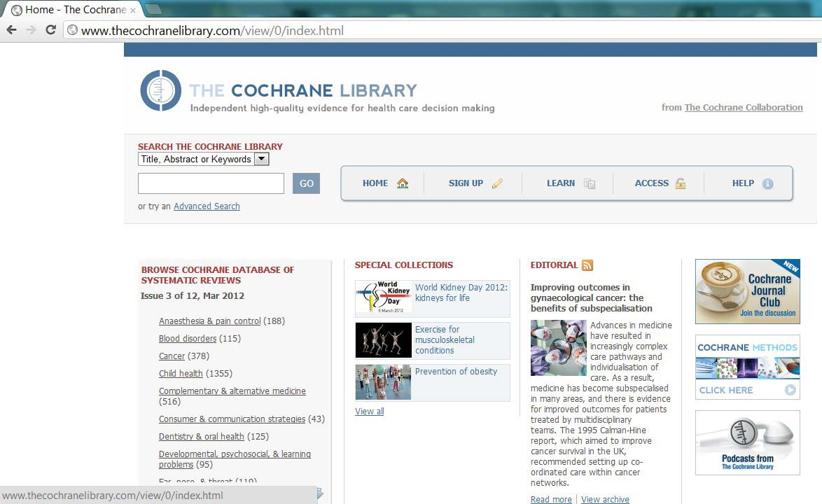Browse Anaesthesia & pain control reviews
Viewport: 822px width, 504px height.
209,321
